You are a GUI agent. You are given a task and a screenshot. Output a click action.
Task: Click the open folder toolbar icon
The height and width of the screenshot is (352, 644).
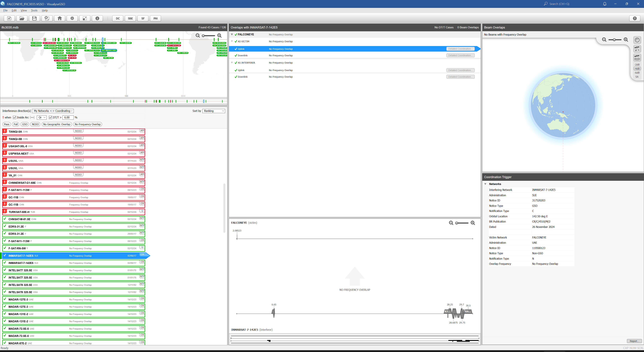(22, 18)
